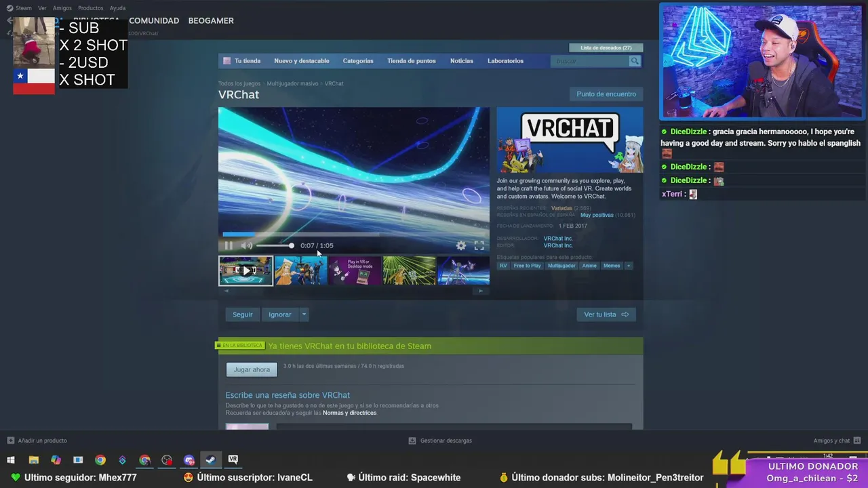Open the Laboratorios store tab
The image size is (868, 488).
coord(505,61)
